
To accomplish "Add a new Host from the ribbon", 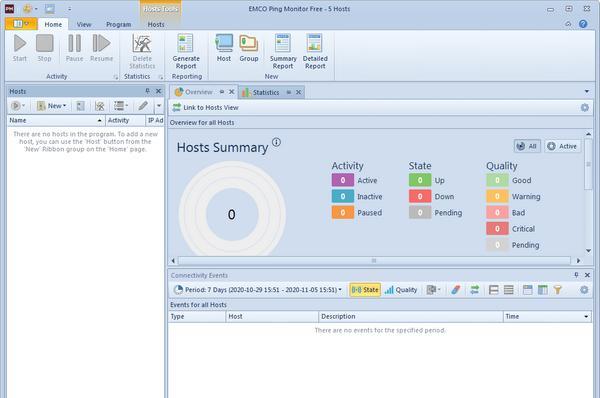I will (x=224, y=48).
